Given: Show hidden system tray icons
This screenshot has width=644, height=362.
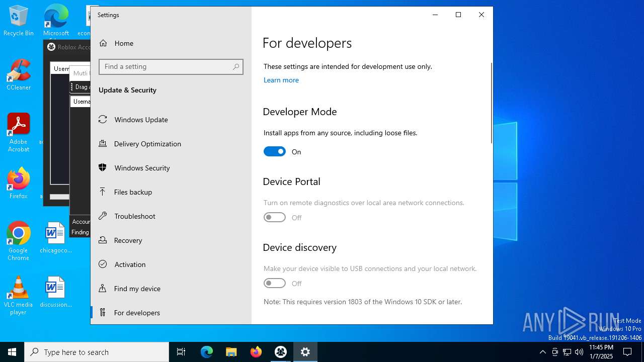Looking at the screenshot, I should coord(542,352).
